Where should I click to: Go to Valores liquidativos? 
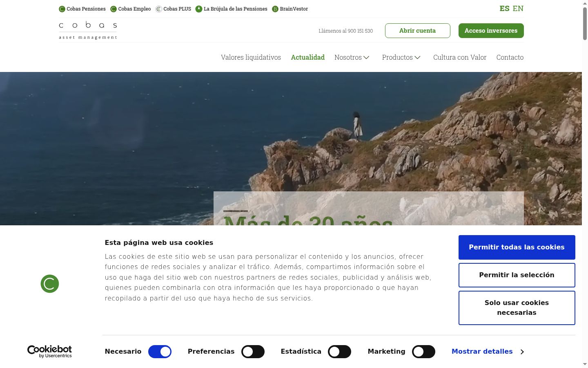tap(251, 57)
